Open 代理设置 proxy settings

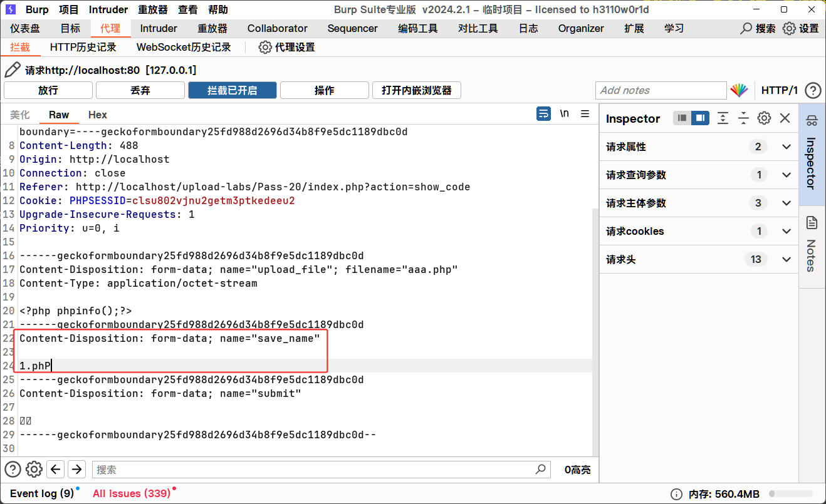pyautogui.click(x=287, y=48)
